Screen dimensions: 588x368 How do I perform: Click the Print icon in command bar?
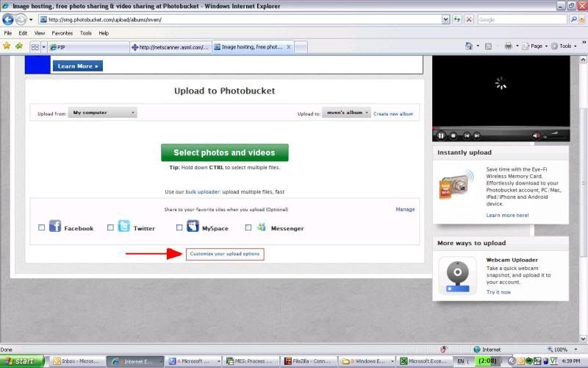click(509, 46)
